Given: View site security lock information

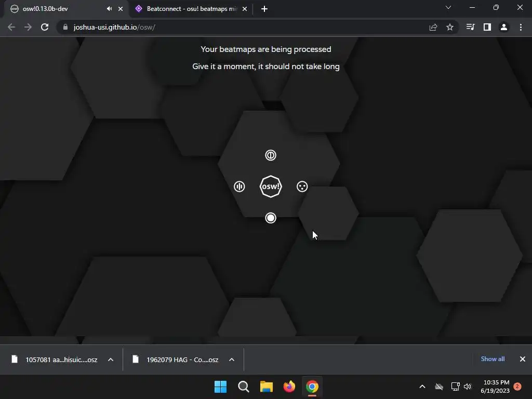Looking at the screenshot, I should (x=65, y=27).
